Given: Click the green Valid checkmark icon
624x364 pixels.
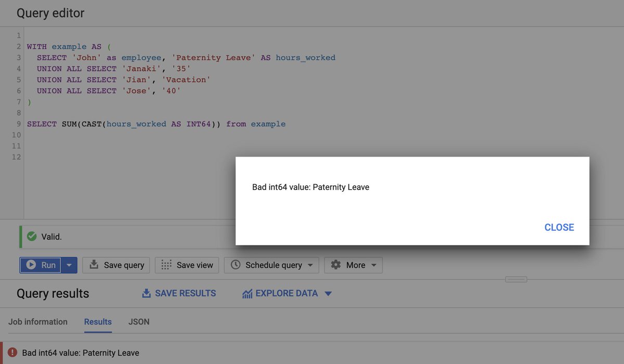Looking at the screenshot, I should click(x=32, y=237).
